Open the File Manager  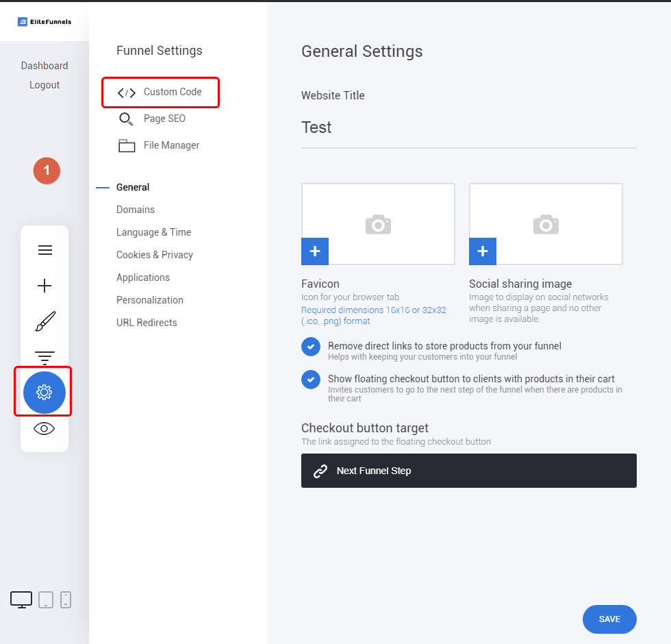[159, 145]
